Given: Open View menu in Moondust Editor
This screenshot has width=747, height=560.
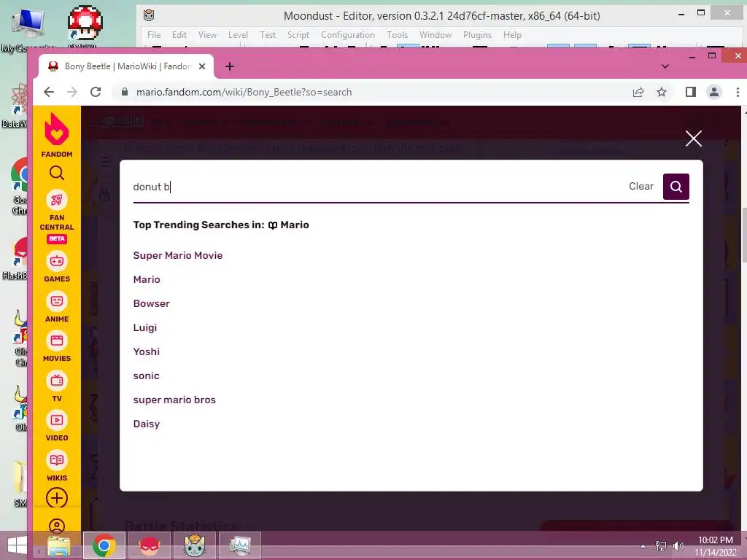Looking at the screenshot, I should point(207,35).
